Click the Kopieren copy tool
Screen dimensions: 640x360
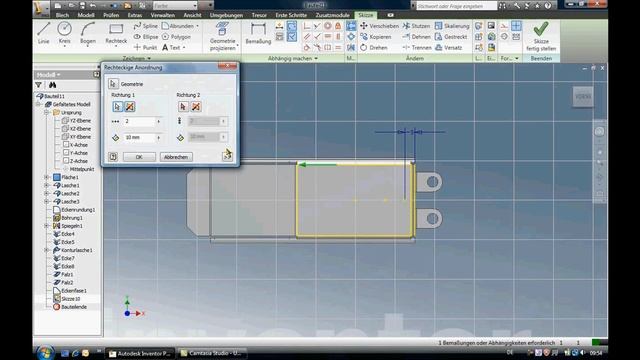(x=376, y=37)
